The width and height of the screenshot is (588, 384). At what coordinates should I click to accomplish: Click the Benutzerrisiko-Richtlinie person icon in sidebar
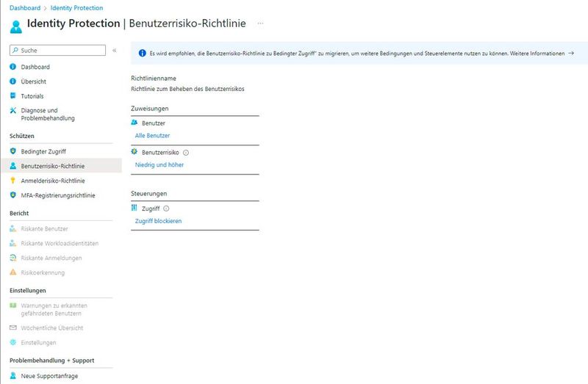tap(12, 166)
